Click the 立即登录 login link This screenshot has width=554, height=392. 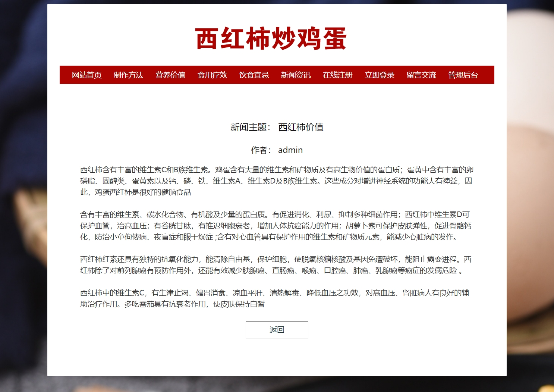click(x=380, y=75)
